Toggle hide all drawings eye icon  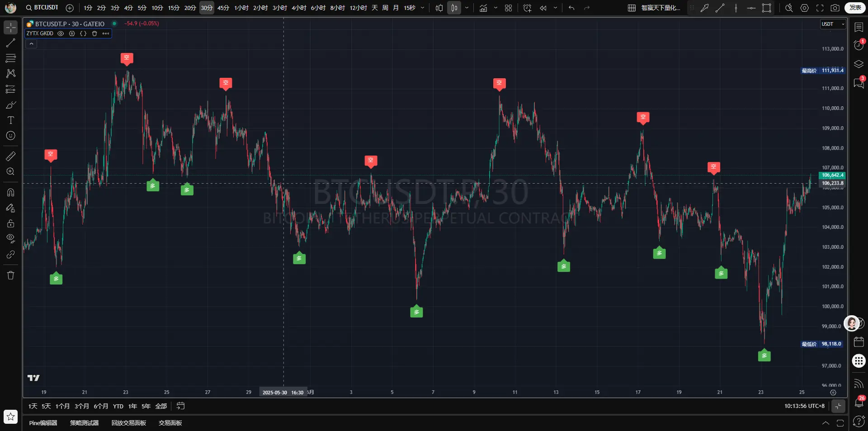pos(11,239)
